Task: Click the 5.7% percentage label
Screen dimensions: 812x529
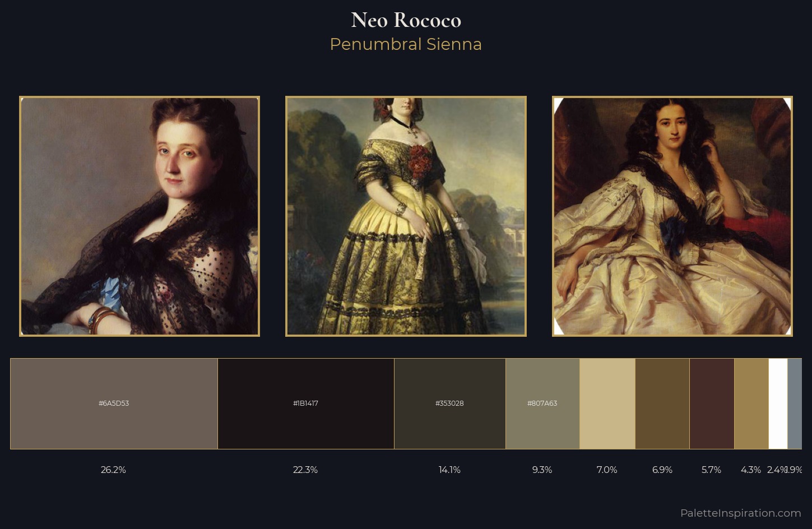Action: point(711,470)
